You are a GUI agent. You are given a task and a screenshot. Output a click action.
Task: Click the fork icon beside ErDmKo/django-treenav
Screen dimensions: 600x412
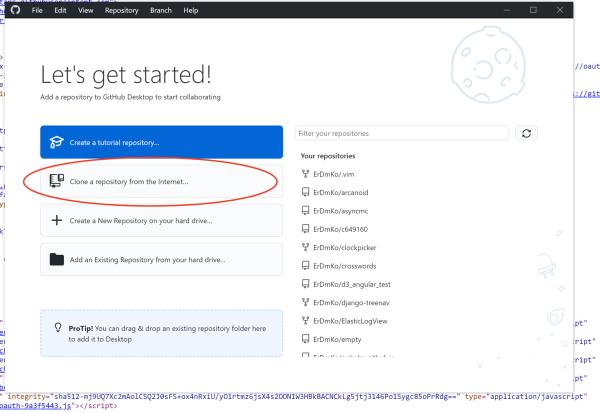pos(305,302)
